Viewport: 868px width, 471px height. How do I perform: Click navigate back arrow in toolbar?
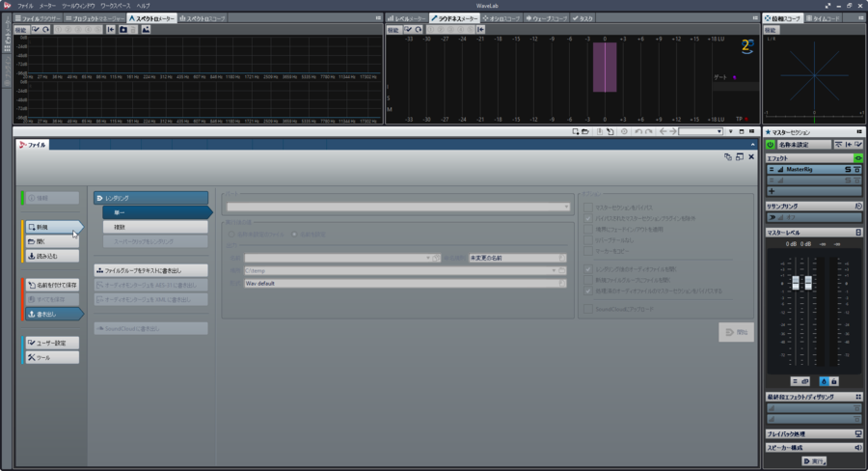(x=664, y=132)
